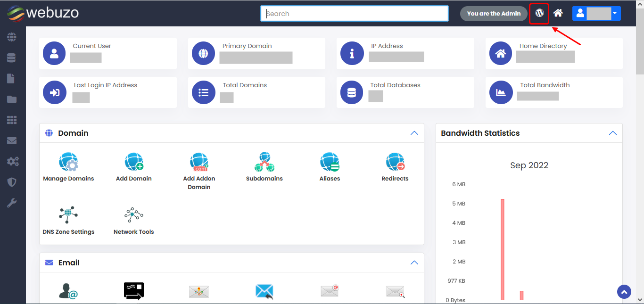Image resolution: width=644 pixels, height=304 pixels.
Task: Open the Add Domain tool
Action: [x=134, y=167]
